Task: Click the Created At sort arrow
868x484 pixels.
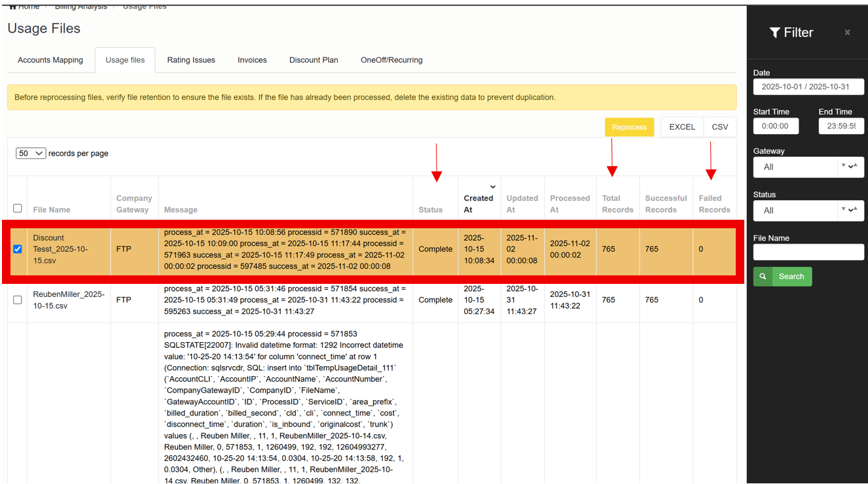Action: [493, 187]
